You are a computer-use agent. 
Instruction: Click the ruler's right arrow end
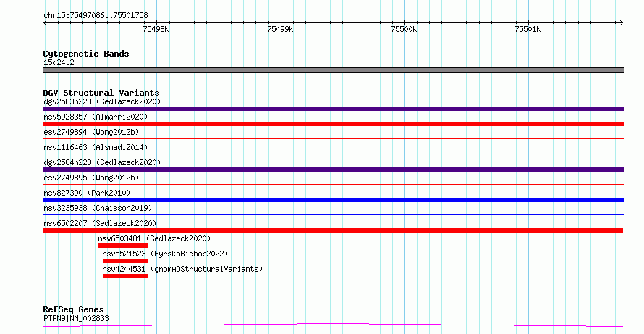tap(621, 22)
